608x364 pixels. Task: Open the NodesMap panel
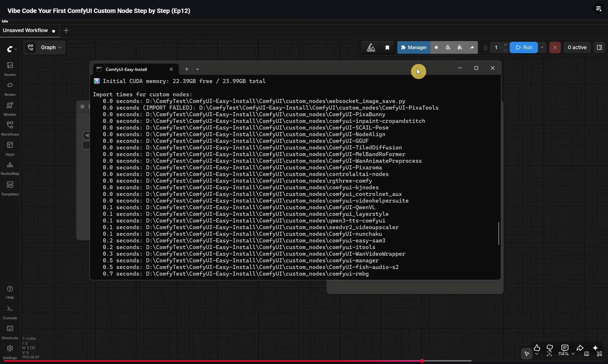click(10, 169)
